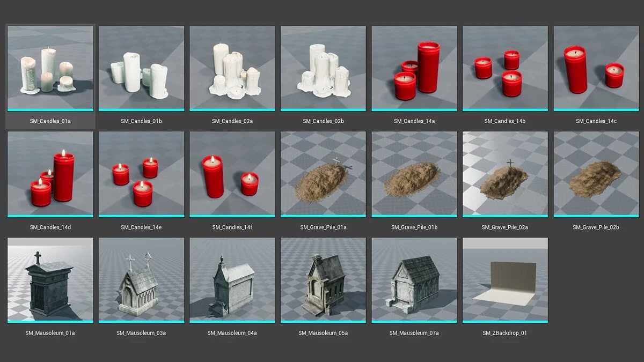Pick the SM_Grave_Pile_02a thumbnail with cross
The width and height of the screenshot is (644, 362).
(505, 174)
